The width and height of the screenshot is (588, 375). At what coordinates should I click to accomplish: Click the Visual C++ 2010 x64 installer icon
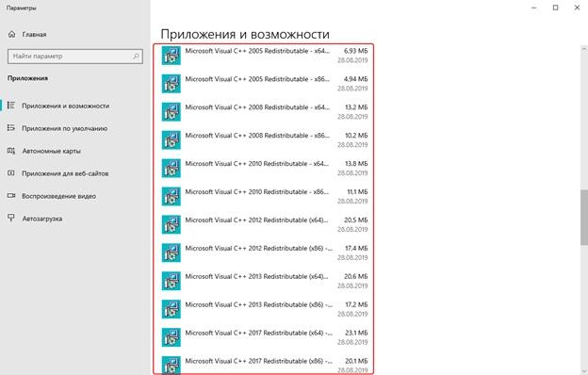click(x=171, y=168)
